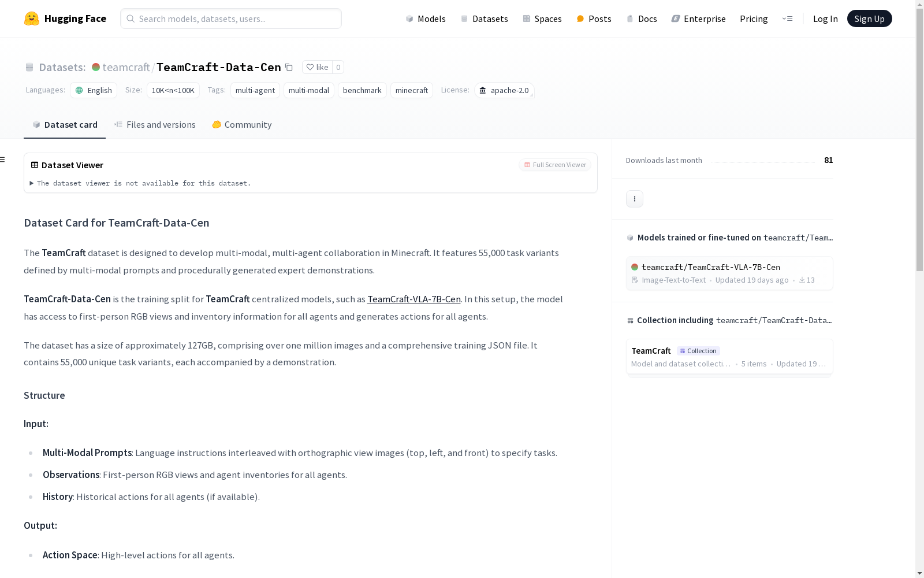Image resolution: width=924 pixels, height=578 pixels.
Task: Copy dataset name with the copy icon
Action: click(x=289, y=67)
